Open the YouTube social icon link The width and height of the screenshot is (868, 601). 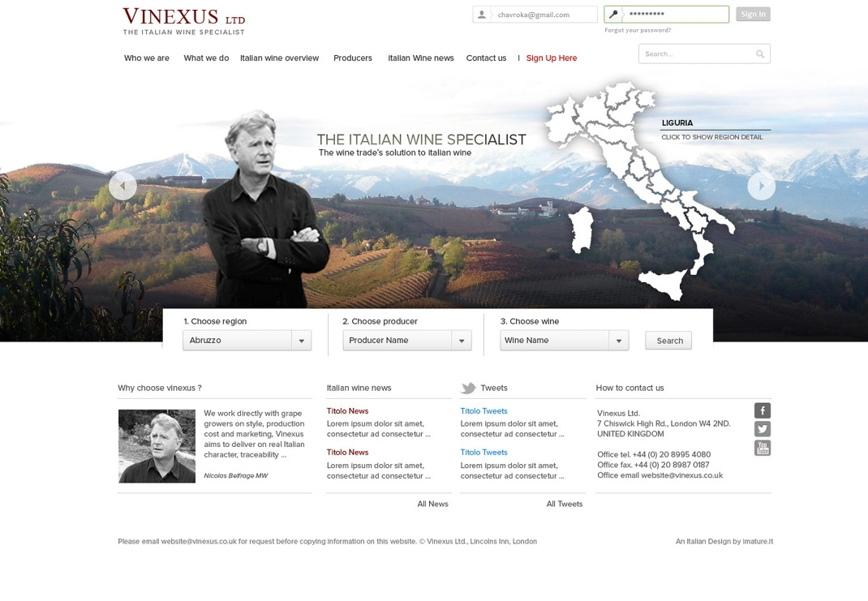pyautogui.click(x=763, y=448)
